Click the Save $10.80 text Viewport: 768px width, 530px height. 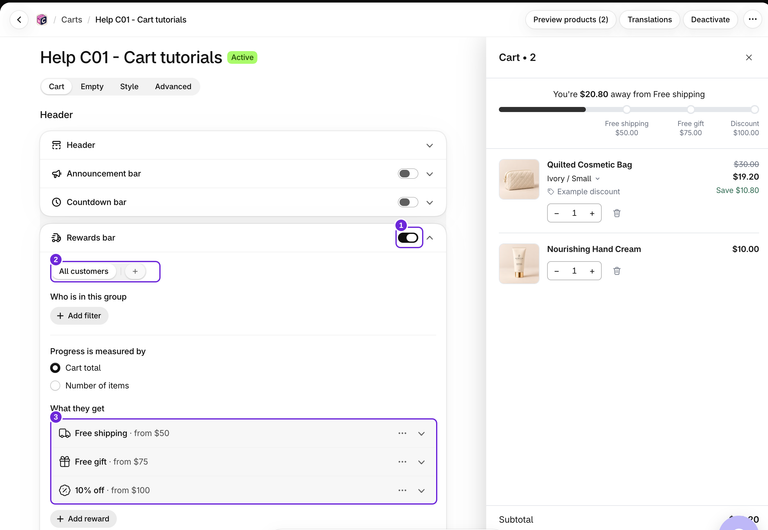pos(737,191)
